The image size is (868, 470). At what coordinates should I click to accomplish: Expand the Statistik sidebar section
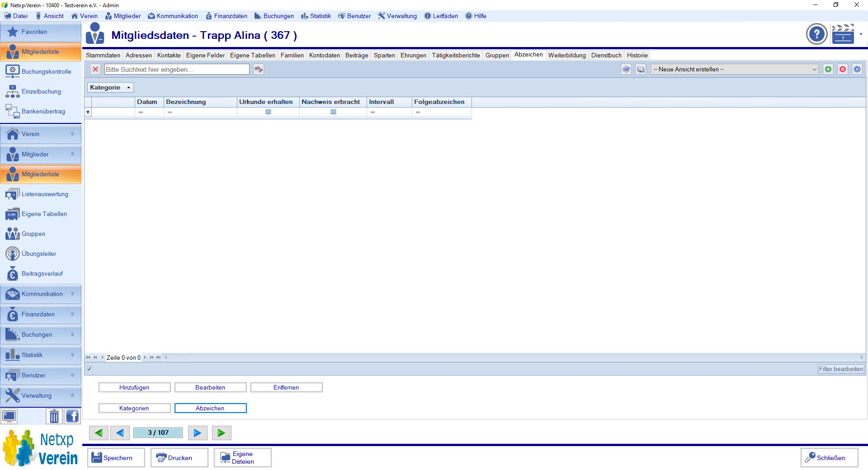tap(41, 355)
